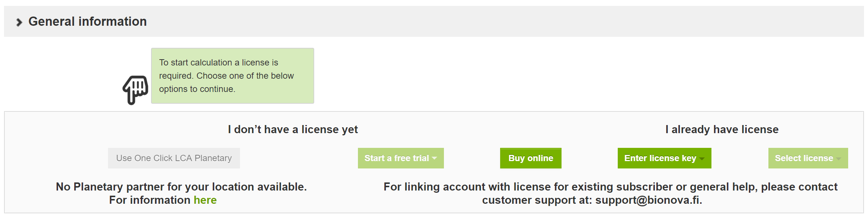Image resolution: width=868 pixels, height=217 pixels.
Task: Follow the green 'here' information link
Action: [205, 200]
